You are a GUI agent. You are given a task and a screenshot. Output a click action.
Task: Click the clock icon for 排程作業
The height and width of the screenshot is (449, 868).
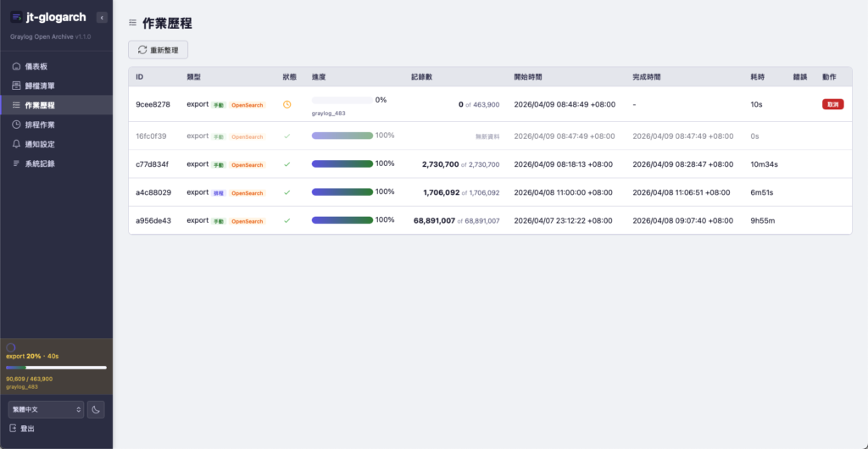(17, 125)
